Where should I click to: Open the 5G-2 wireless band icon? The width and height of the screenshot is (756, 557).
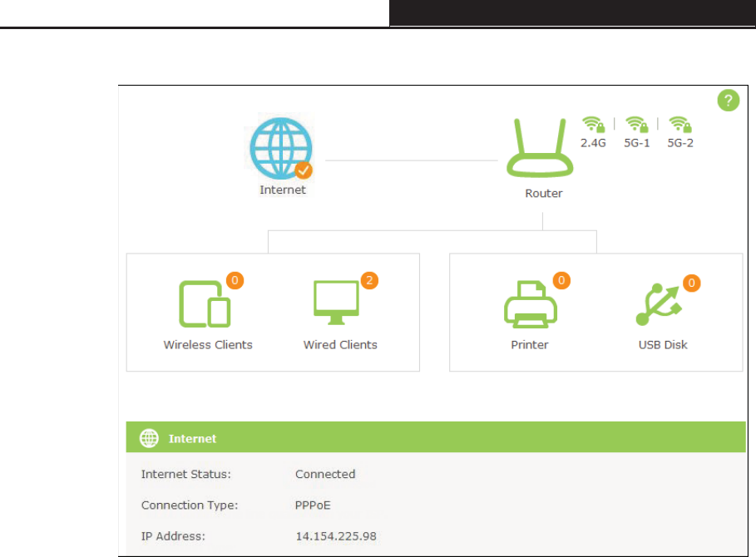pos(679,125)
